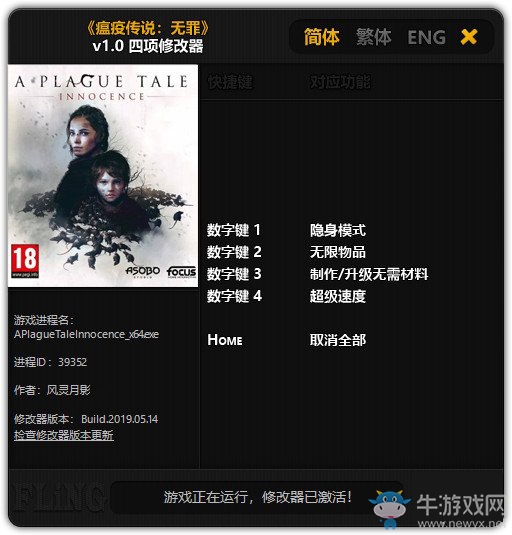Click the 数字键 1 hotkey label
The height and width of the screenshot is (535, 512).
click(234, 230)
